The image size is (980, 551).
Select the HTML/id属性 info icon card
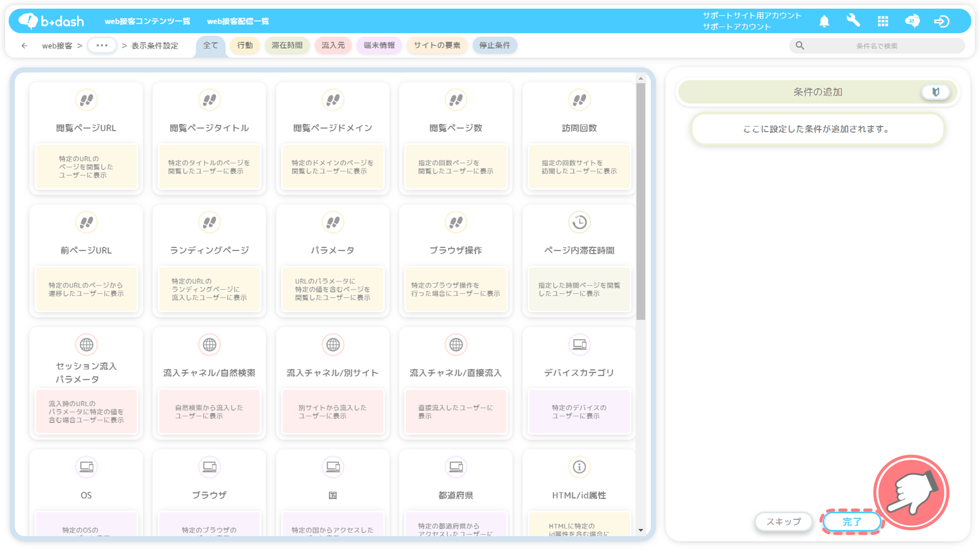point(579,492)
